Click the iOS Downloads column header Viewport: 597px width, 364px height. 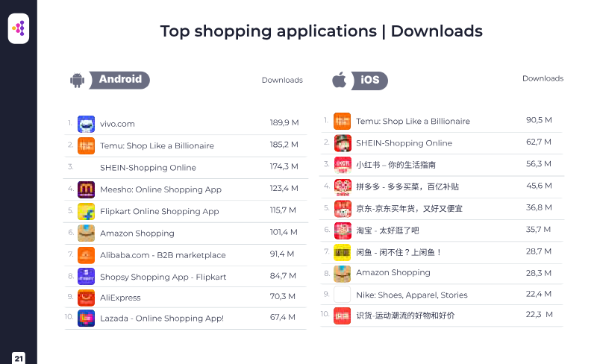(x=543, y=78)
